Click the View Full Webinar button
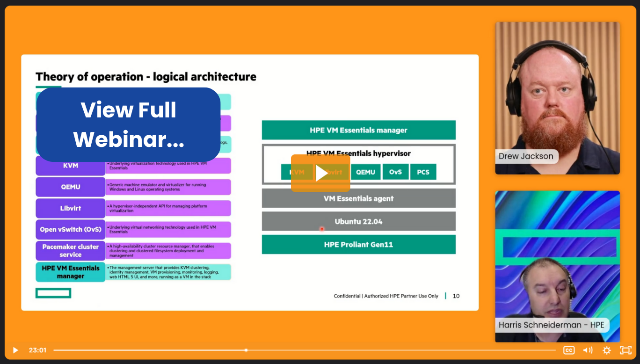Image resolution: width=640 pixels, height=364 pixels. [128, 124]
